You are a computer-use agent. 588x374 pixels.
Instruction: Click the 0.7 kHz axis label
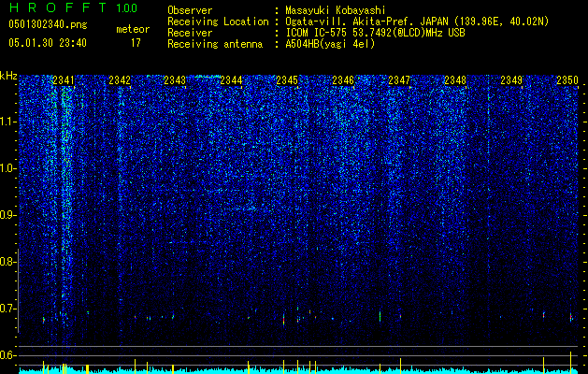(x=8, y=309)
